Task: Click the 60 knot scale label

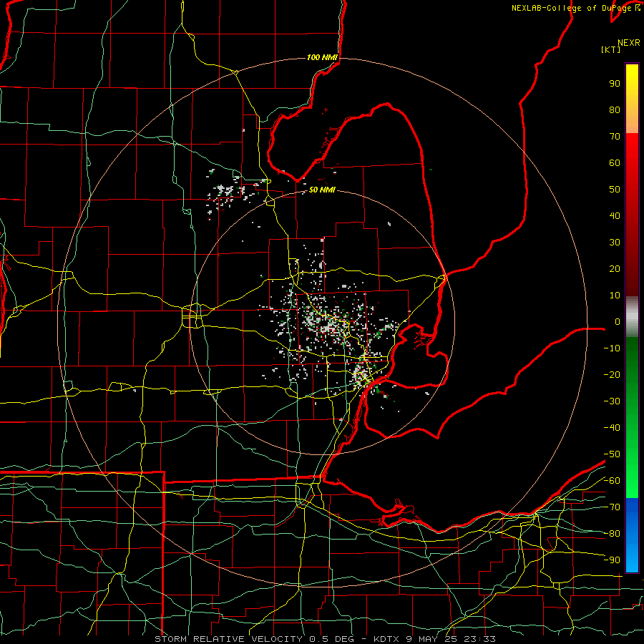Action: 615,162
